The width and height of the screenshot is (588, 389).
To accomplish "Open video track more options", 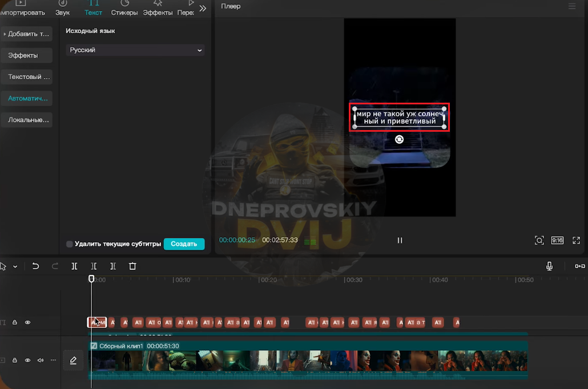I will pos(53,360).
